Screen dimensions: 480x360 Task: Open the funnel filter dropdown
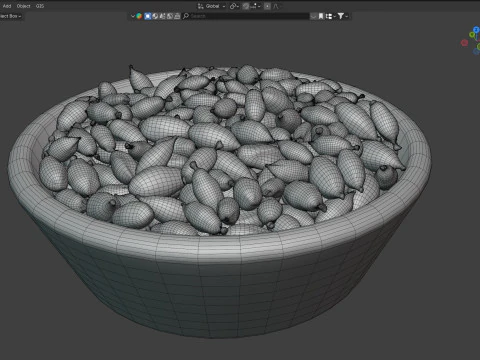coord(343,16)
